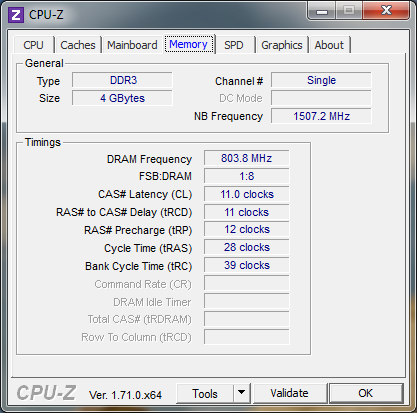Click Bank Cycle Time value 39 clocks
The width and height of the screenshot is (417, 413).
click(247, 265)
